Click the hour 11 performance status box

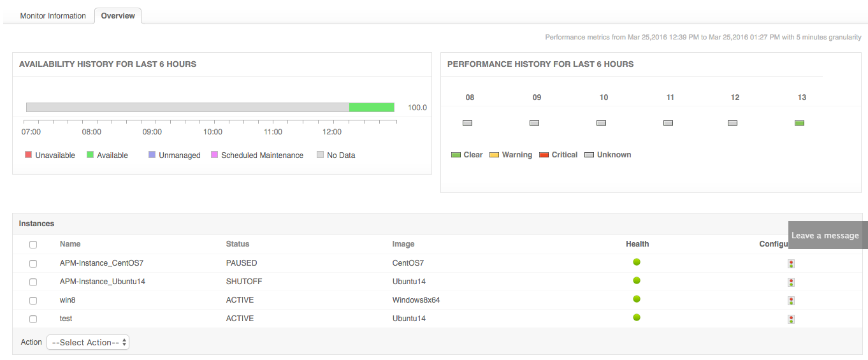[x=669, y=123]
